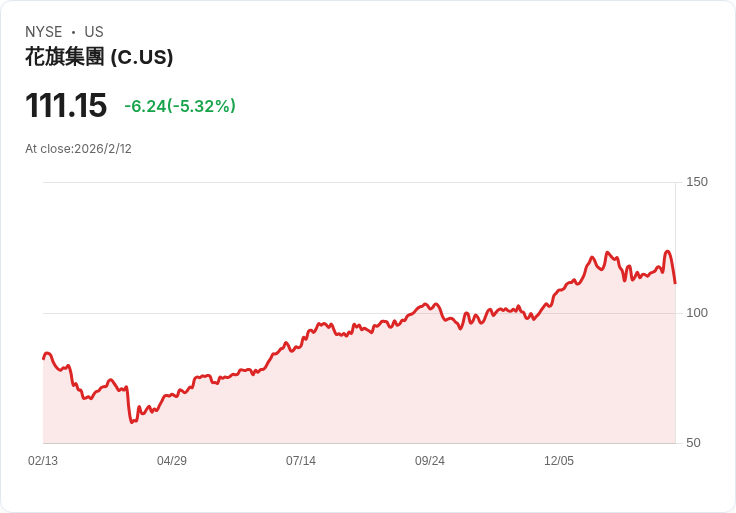
Task: Click the -6.24(-5.32%) price change text
Action: 180,106
